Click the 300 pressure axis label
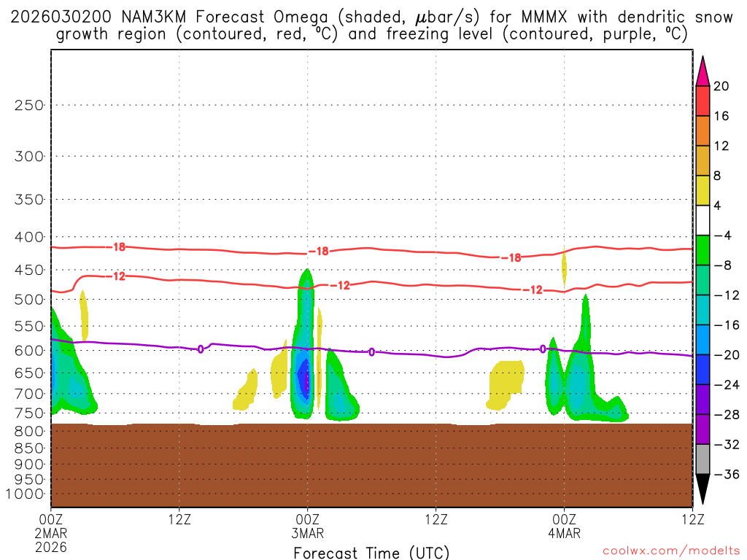The width and height of the screenshot is (747, 560). pyautogui.click(x=29, y=156)
